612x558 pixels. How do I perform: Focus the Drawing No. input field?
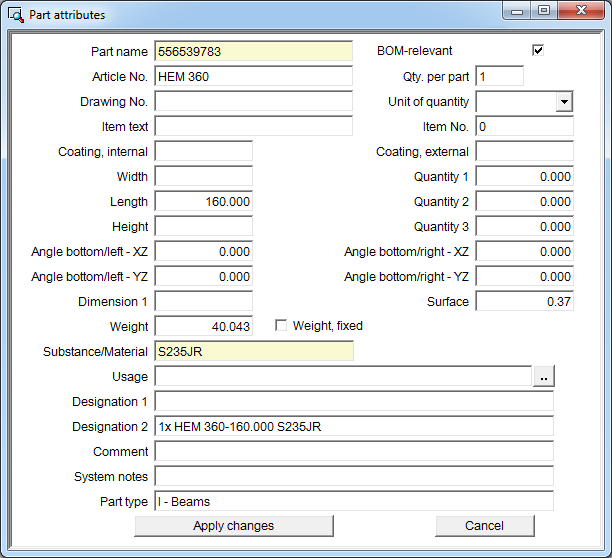point(253,102)
